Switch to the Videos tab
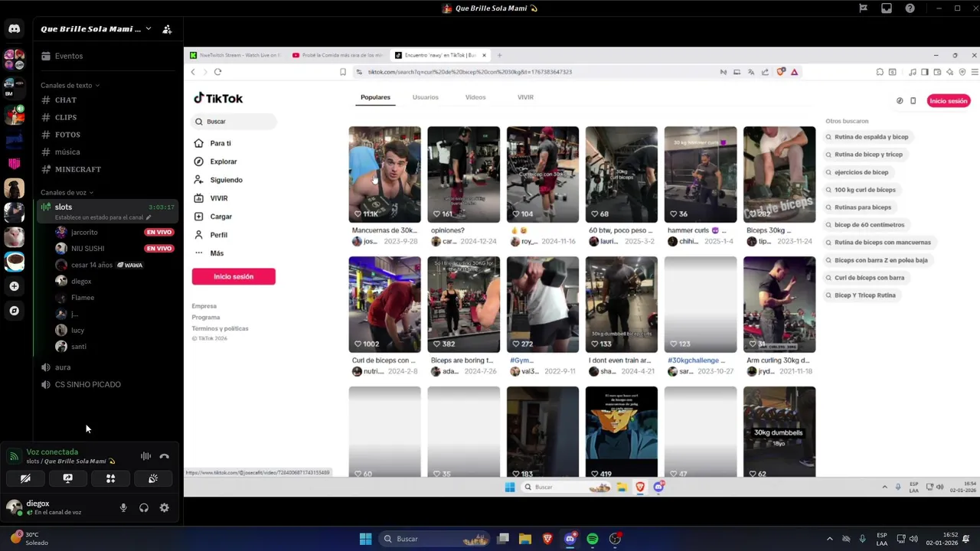The width and height of the screenshot is (980, 551). (475, 97)
